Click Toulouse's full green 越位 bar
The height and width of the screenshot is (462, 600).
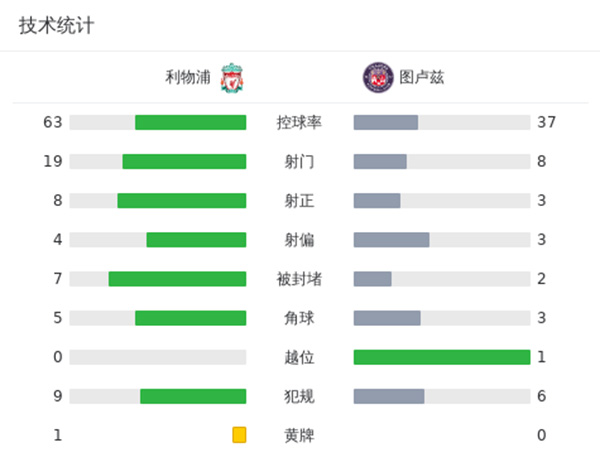coord(441,357)
